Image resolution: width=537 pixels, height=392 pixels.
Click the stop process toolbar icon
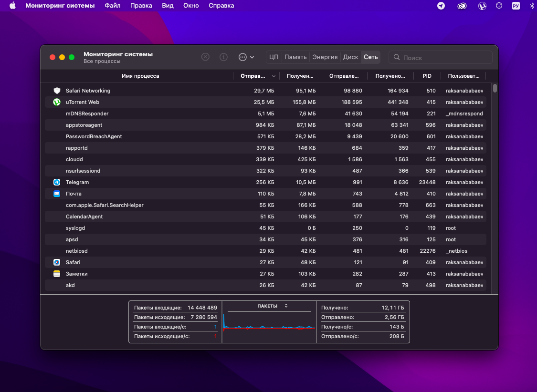205,57
